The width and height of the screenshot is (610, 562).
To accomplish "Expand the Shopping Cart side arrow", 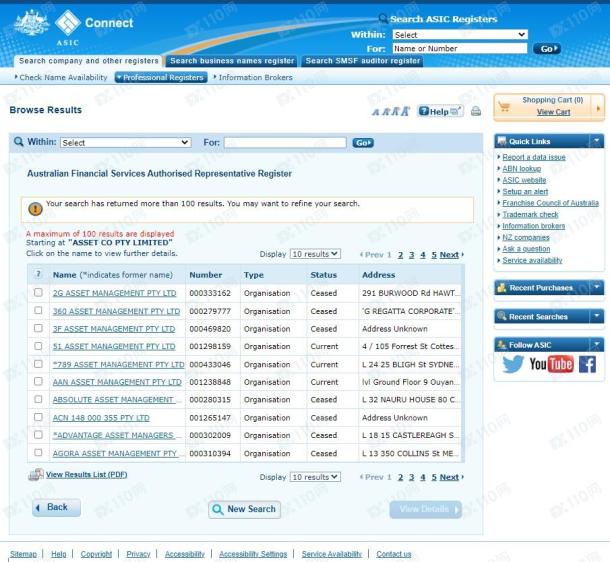I will coord(598,108).
